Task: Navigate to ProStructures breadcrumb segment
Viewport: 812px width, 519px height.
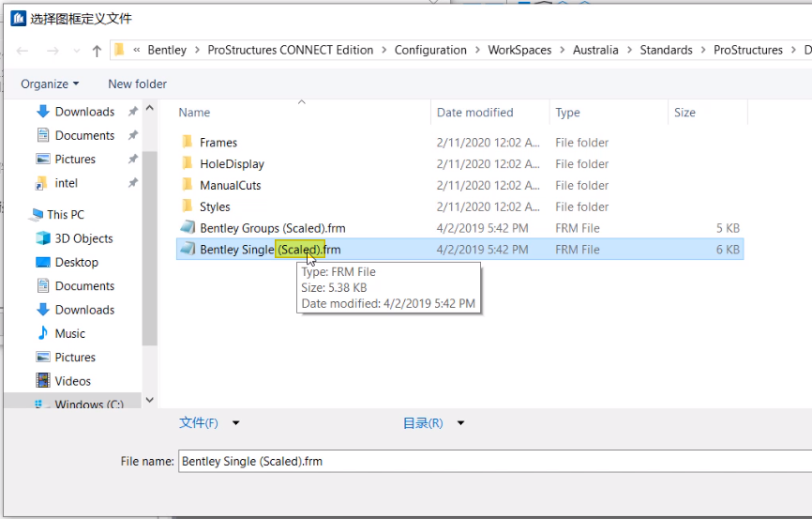Action: click(748, 51)
